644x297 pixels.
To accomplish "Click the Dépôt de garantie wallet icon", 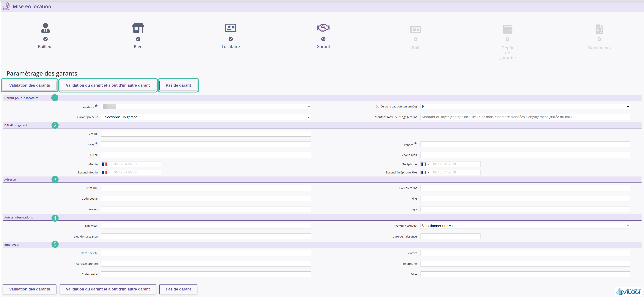I will pos(507,29).
